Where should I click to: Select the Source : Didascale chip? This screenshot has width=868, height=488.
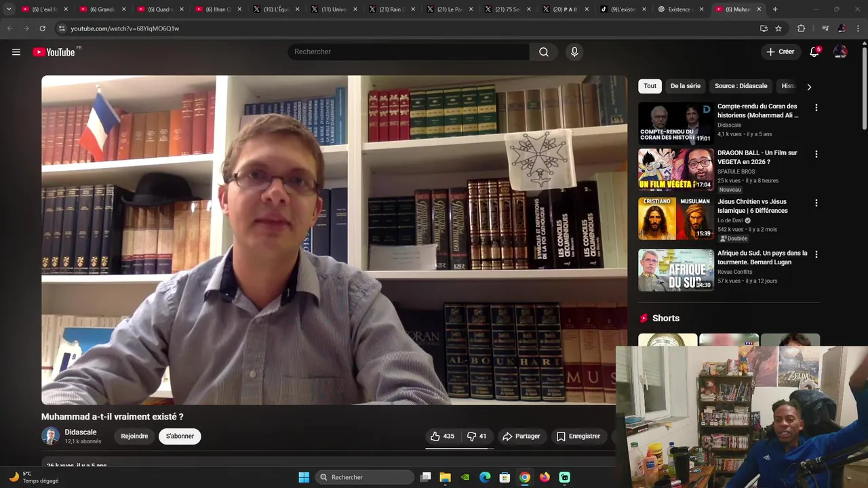click(741, 86)
